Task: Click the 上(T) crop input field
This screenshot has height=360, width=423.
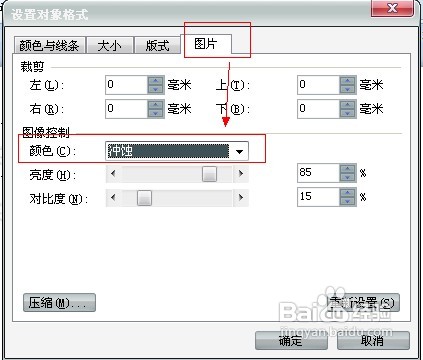Action: tap(319, 85)
